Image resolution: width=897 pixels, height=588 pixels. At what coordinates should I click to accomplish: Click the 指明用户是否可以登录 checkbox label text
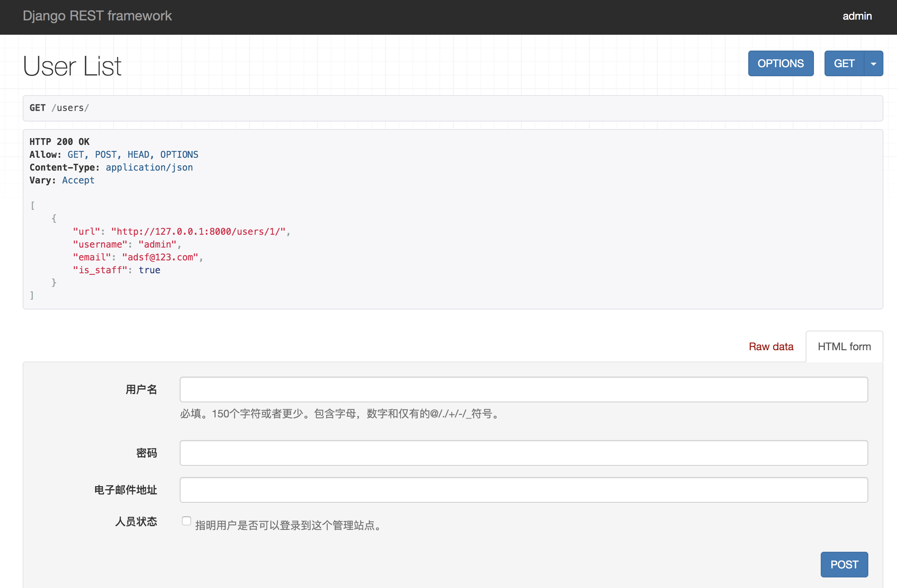(288, 525)
